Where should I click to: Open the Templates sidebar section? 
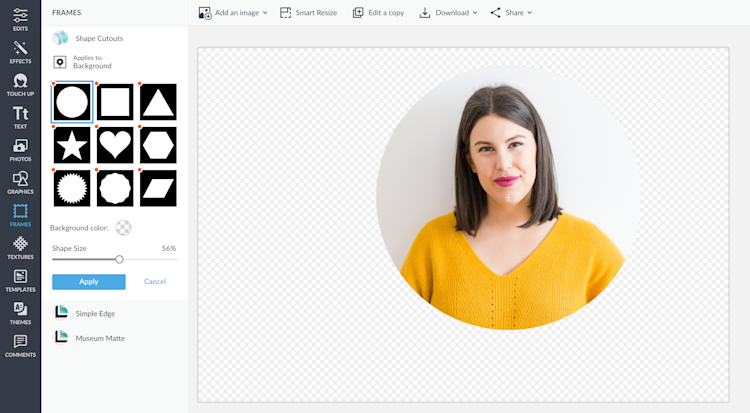20,280
